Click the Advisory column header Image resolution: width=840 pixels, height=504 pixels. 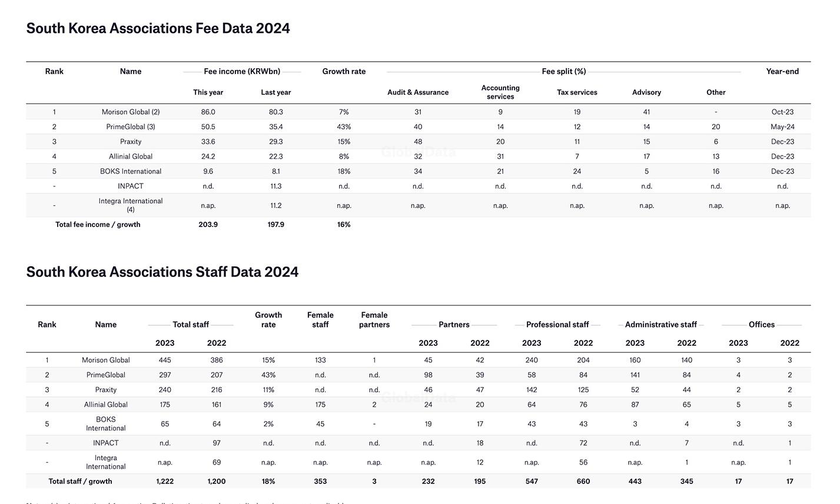pos(646,92)
